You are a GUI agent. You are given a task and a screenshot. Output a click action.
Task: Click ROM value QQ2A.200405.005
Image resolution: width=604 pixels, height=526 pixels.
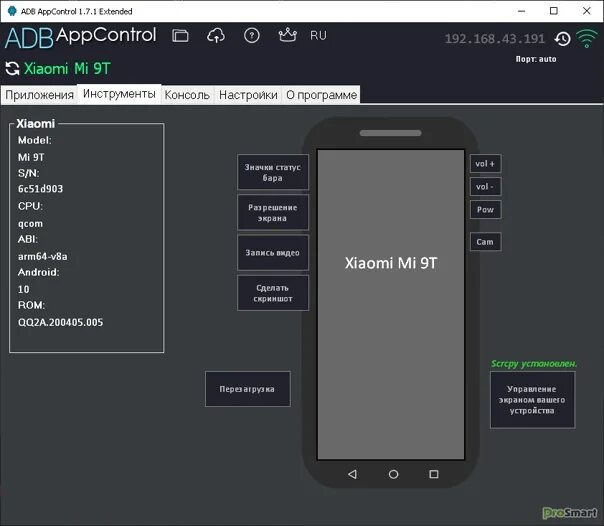(60, 322)
